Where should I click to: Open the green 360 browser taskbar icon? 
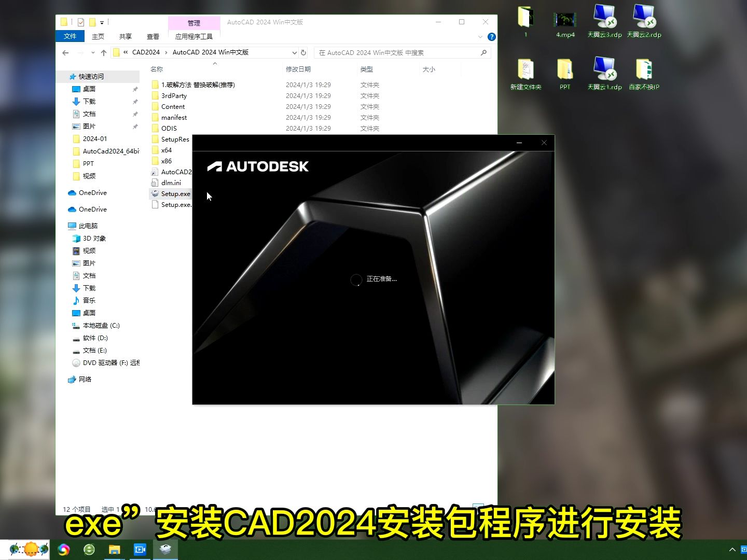coord(89,550)
